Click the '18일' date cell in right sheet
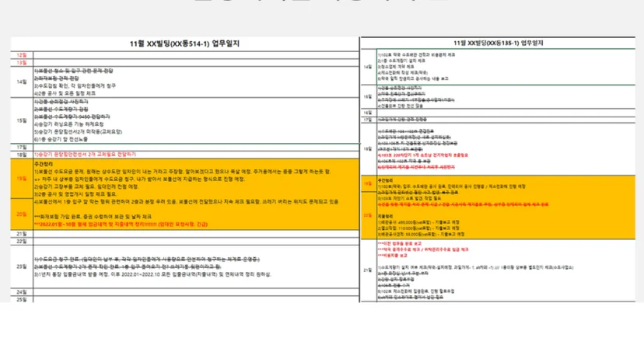 pyautogui.click(x=368, y=149)
